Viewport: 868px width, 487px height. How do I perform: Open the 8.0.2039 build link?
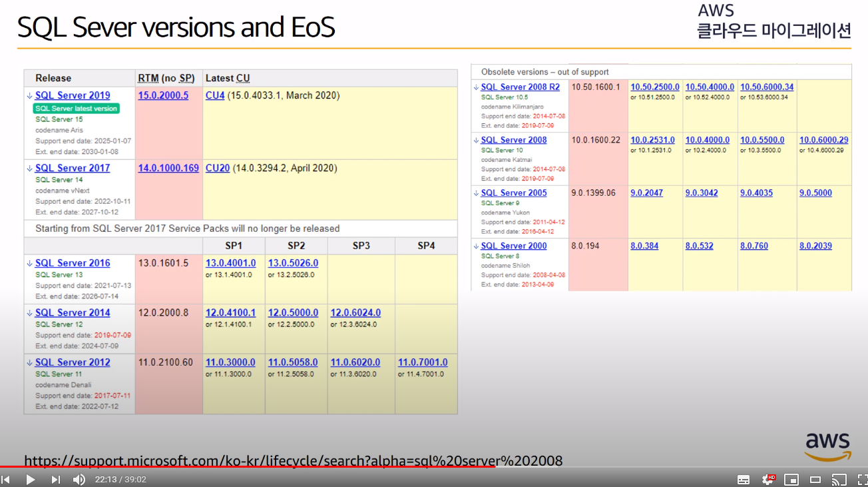[x=815, y=246]
